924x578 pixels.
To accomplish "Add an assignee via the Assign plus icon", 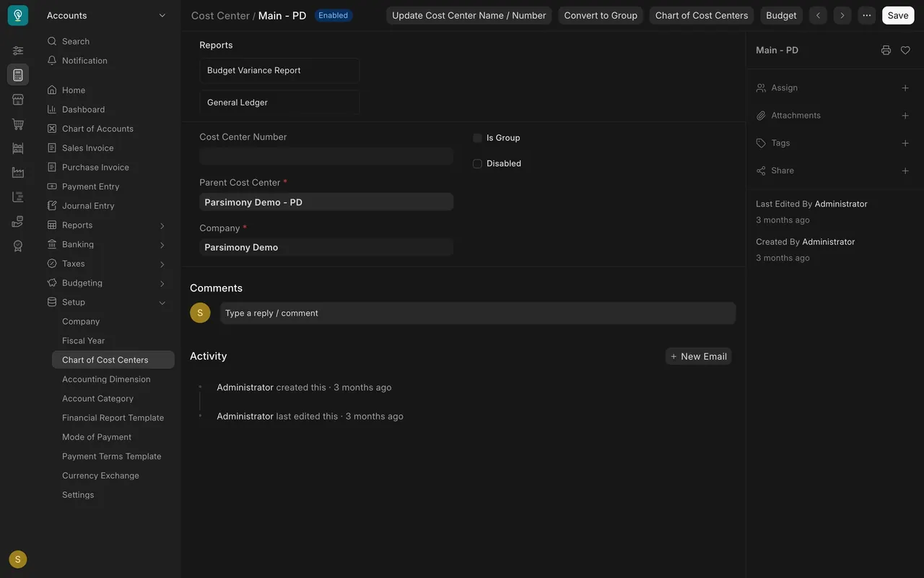I will [905, 87].
